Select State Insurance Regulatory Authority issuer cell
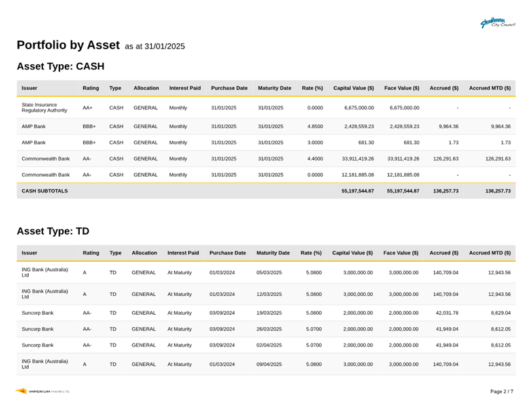532x411 pixels. [44, 107]
